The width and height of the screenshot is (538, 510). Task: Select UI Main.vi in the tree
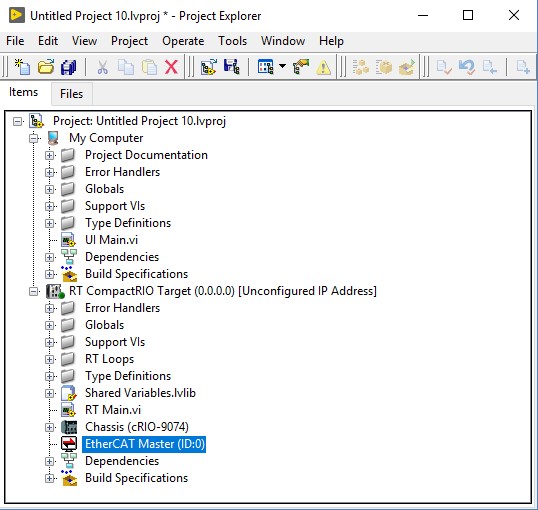[x=112, y=240]
